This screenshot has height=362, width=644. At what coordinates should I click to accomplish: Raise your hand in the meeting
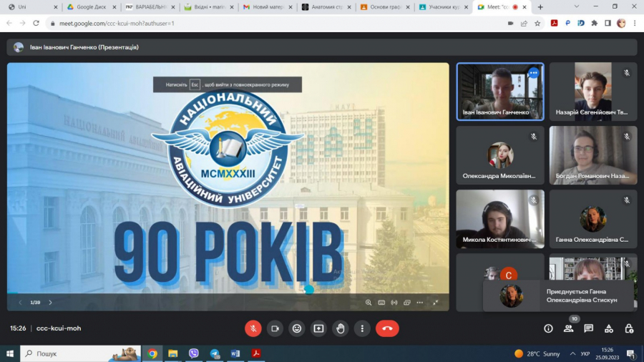[341, 328]
